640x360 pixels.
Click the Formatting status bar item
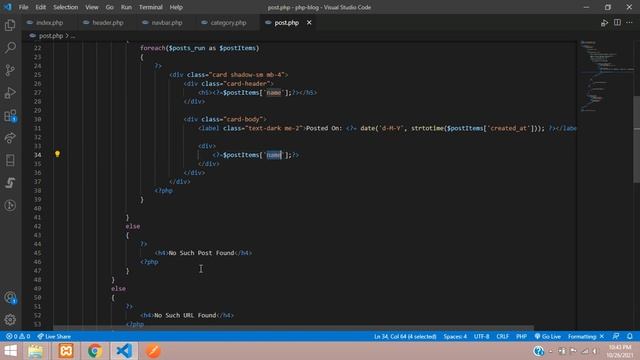click(x=586, y=336)
